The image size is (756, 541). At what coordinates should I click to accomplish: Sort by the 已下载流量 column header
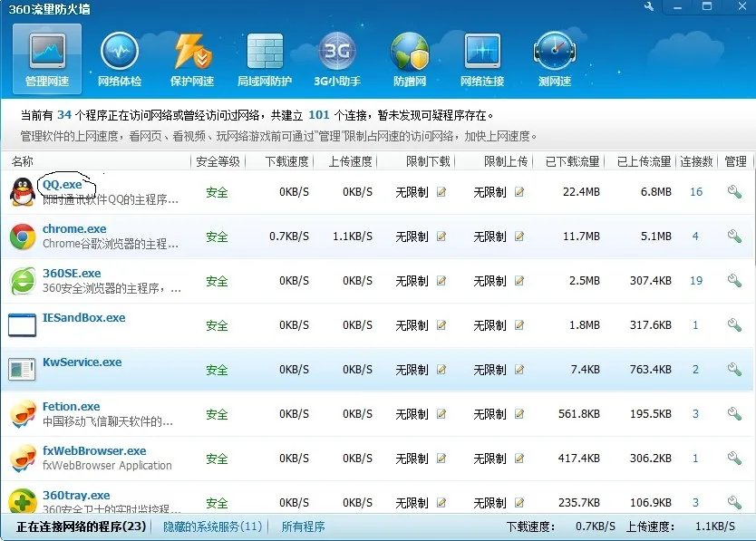point(574,161)
